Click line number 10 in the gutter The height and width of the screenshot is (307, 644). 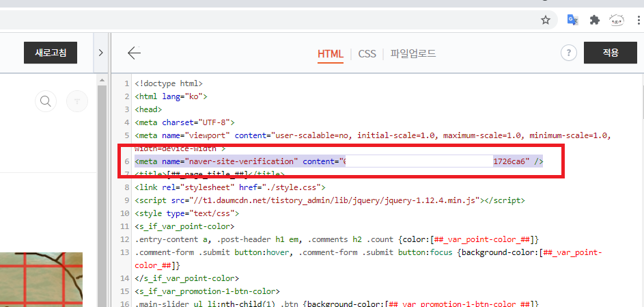pos(125,213)
